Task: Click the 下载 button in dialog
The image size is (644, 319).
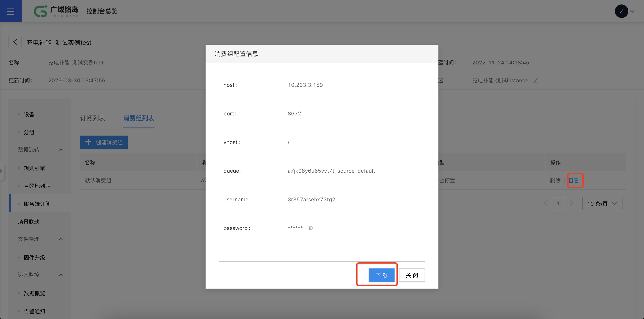Action: (x=381, y=275)
